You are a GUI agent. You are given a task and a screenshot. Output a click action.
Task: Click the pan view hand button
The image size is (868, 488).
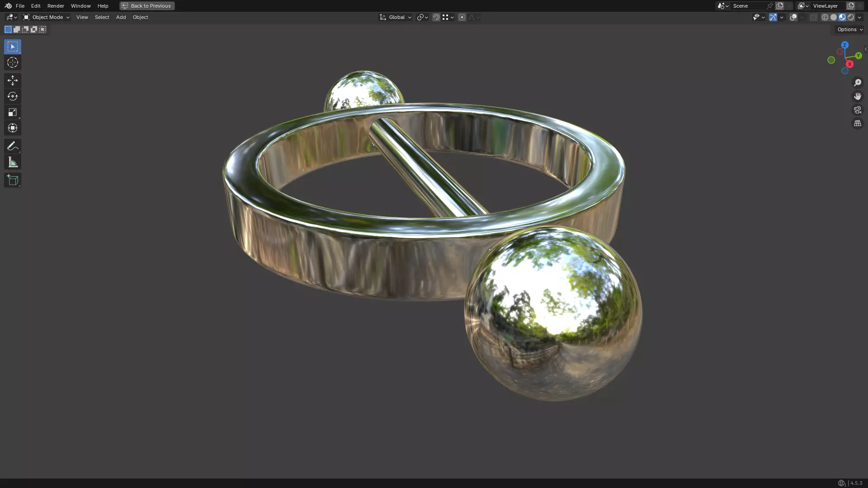(x=858, y=96)
